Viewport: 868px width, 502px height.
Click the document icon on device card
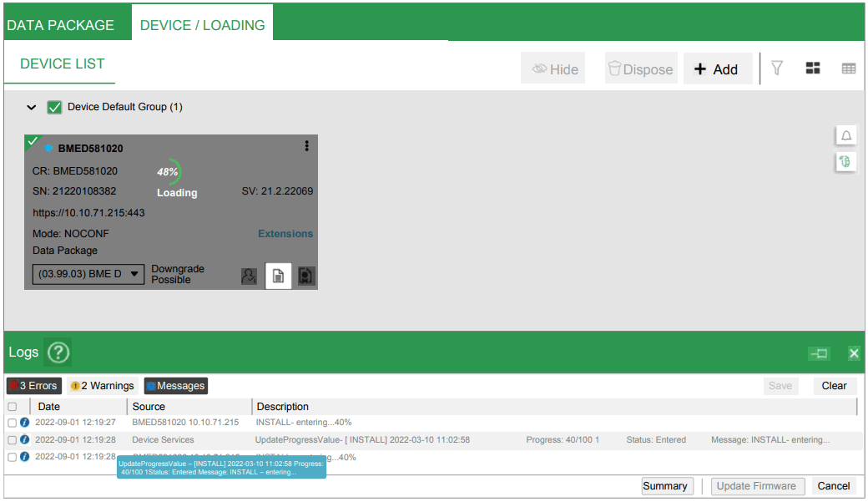coord(278,276)
